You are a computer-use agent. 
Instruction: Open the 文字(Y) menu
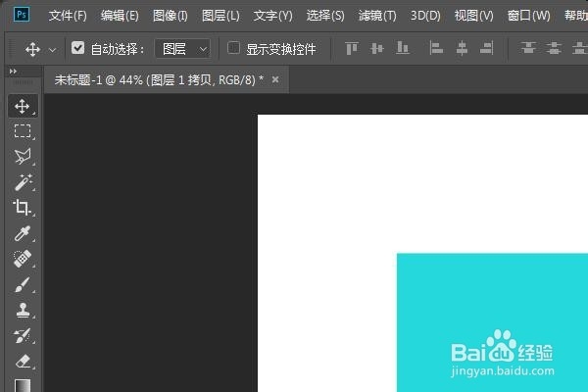[x=272, y=16]
